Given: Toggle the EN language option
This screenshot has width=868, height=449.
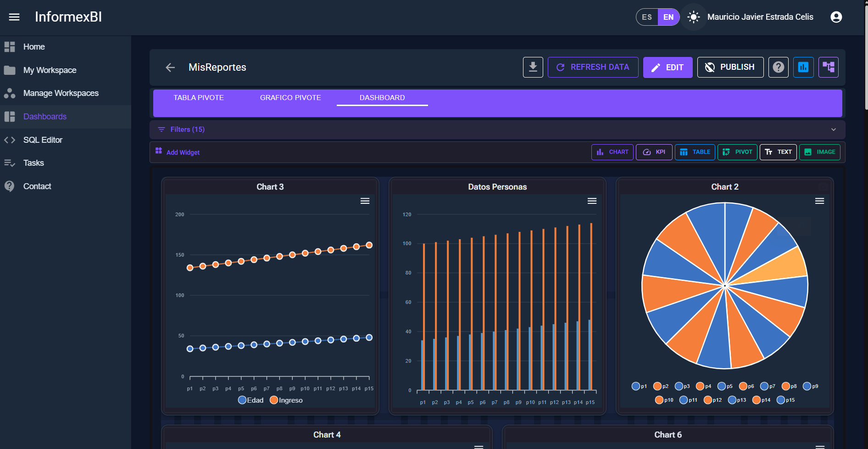Looking at the screenshot, I should pyautogui.click(x=668, y=17).
